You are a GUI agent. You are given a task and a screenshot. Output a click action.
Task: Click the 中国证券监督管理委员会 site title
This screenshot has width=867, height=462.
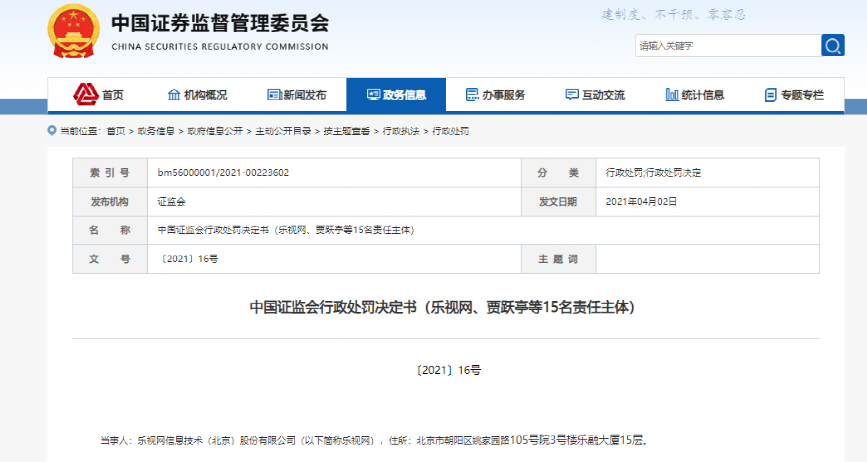(x=219, y=24)
